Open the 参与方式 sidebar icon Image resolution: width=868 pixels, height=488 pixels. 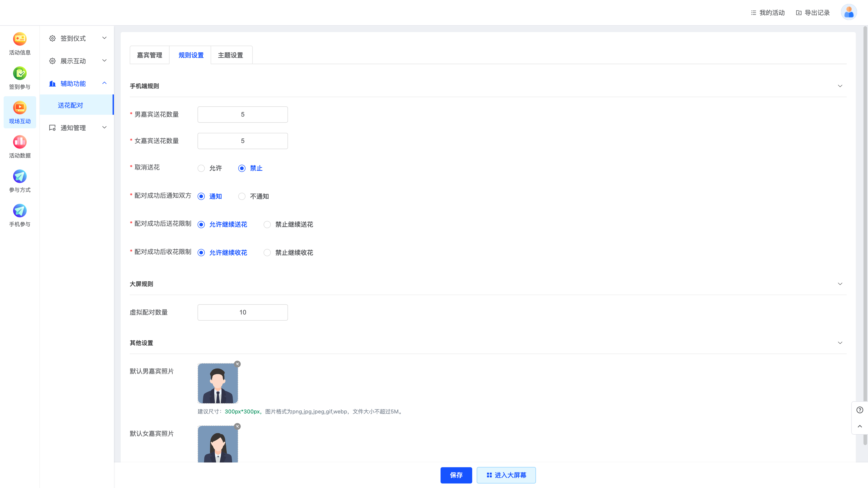19,176
